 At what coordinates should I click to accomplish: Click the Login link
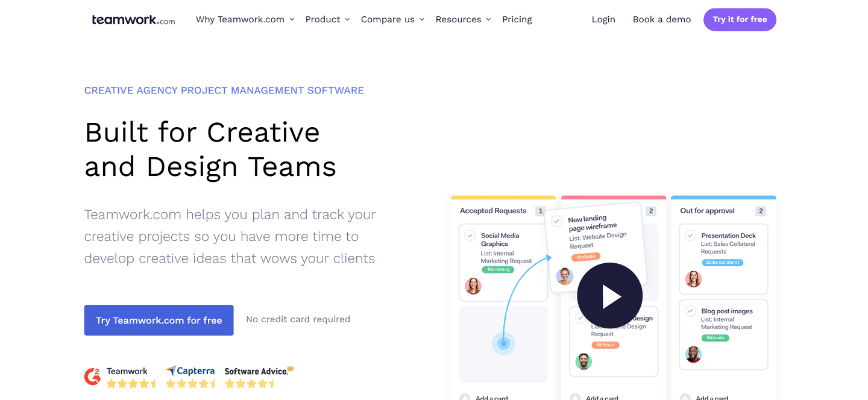[603, 19]
